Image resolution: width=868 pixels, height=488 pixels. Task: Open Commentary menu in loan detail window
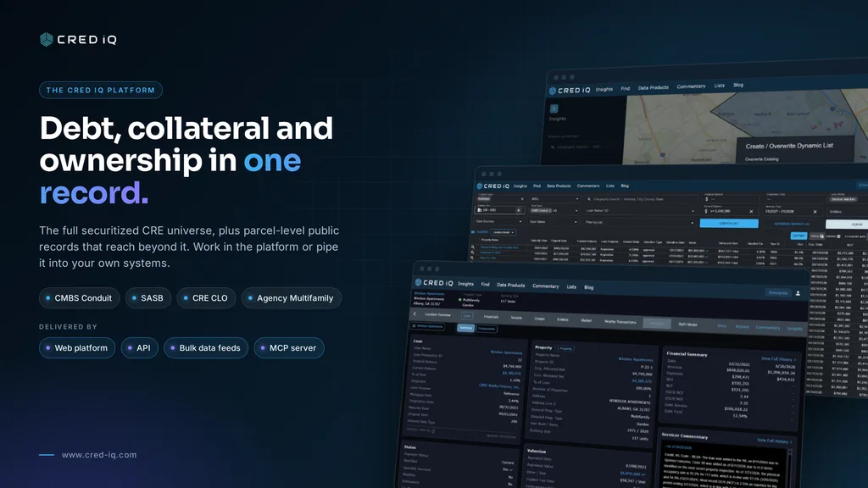point(545,286)
